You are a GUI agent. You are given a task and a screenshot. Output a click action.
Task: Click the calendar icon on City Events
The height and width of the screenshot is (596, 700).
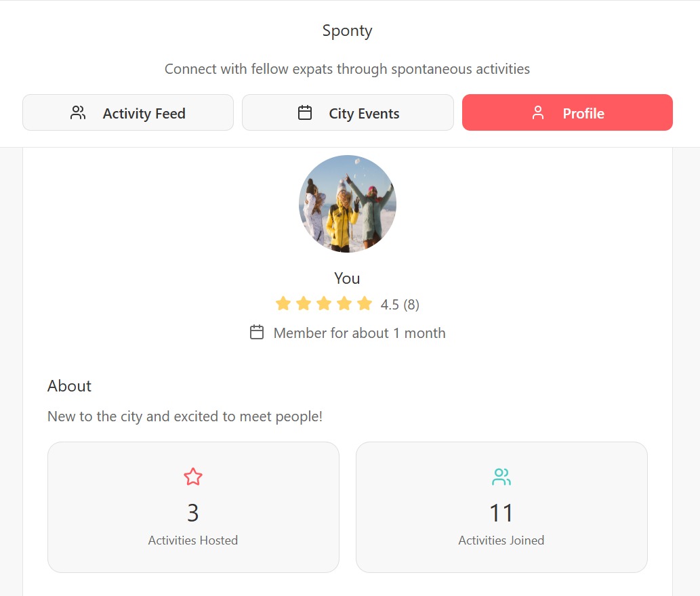pos(305,113)
